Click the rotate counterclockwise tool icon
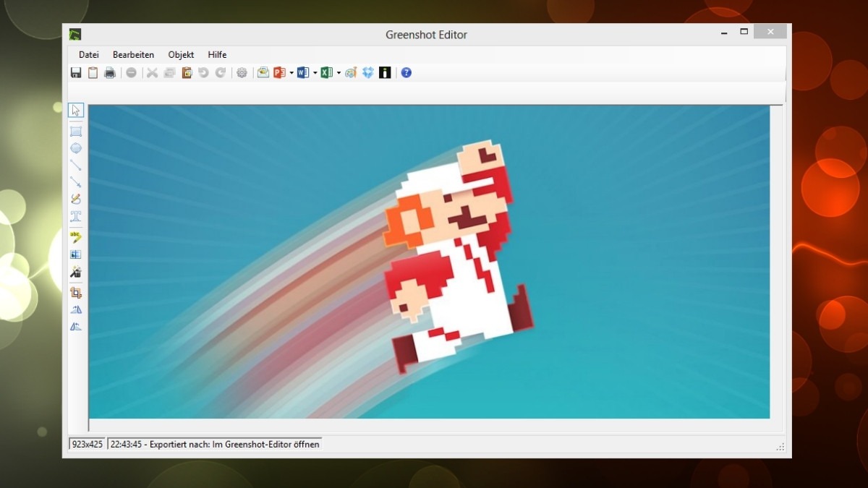 [76, 327]
